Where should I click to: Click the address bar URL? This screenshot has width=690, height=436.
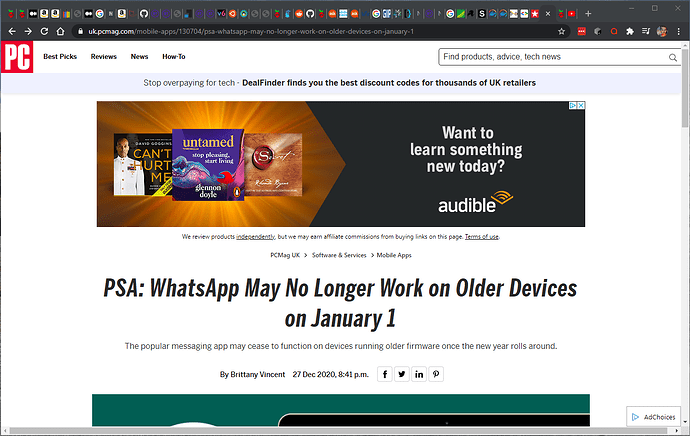pyautogui.click(x=251, y=31)
